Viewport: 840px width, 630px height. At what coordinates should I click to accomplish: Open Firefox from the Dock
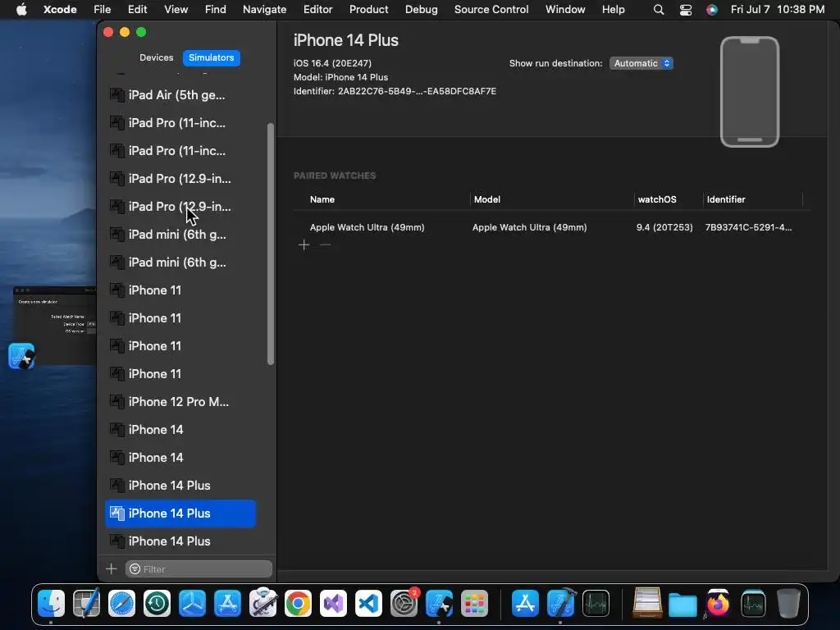[x=718, y=603]
